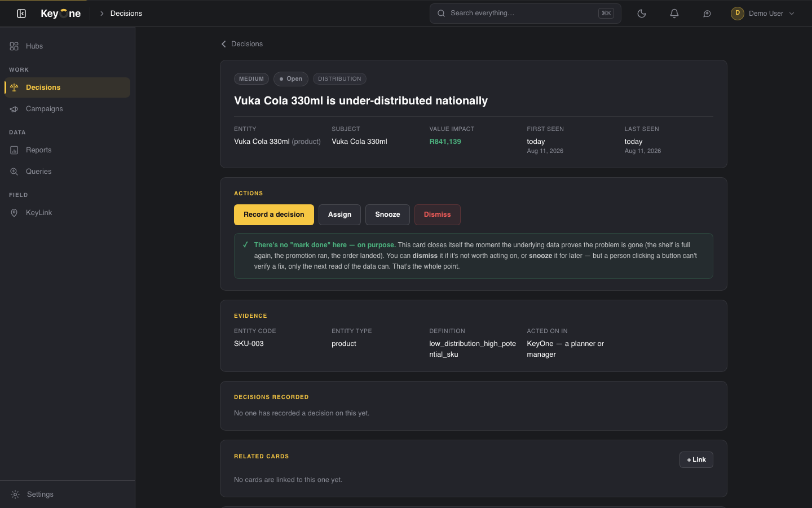
Task: Click the MEDIUM priority badge
Action: click(x=251, y=79)
